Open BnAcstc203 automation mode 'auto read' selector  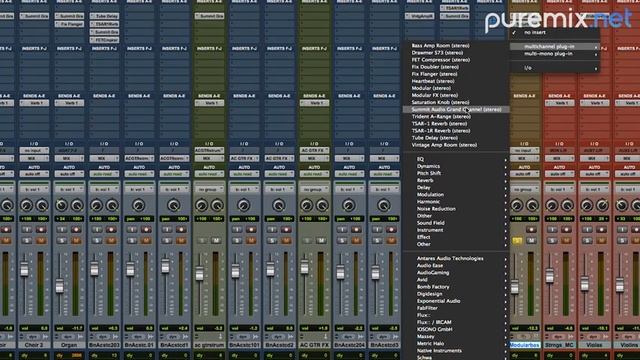click(104, 174)
